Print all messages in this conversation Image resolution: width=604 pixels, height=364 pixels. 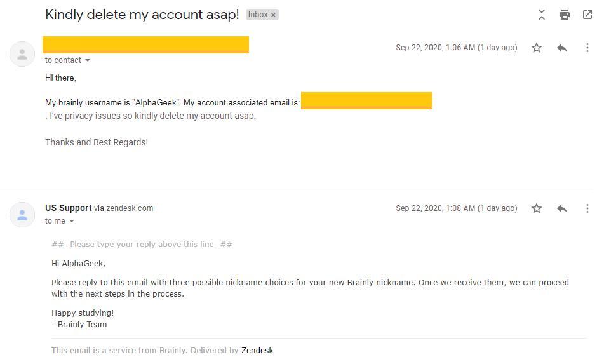(x=564, y=15)
